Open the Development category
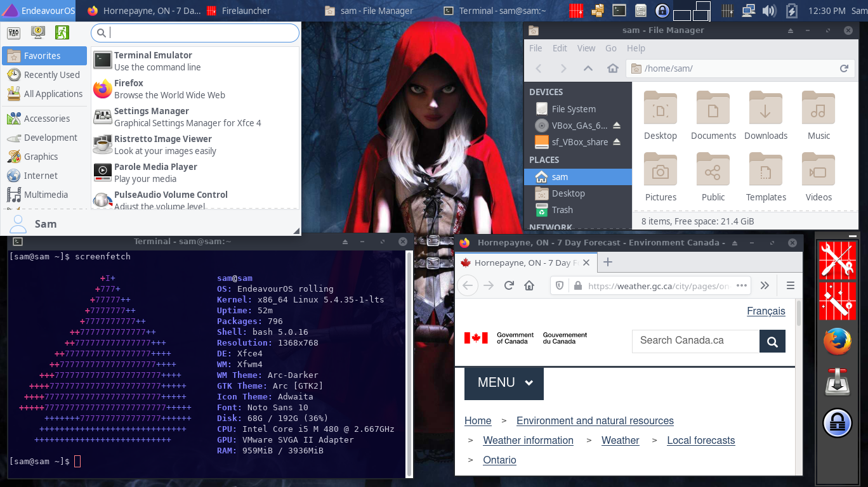Image resolution: width=868 pixels, height=487 pixels. coord(44,138)
